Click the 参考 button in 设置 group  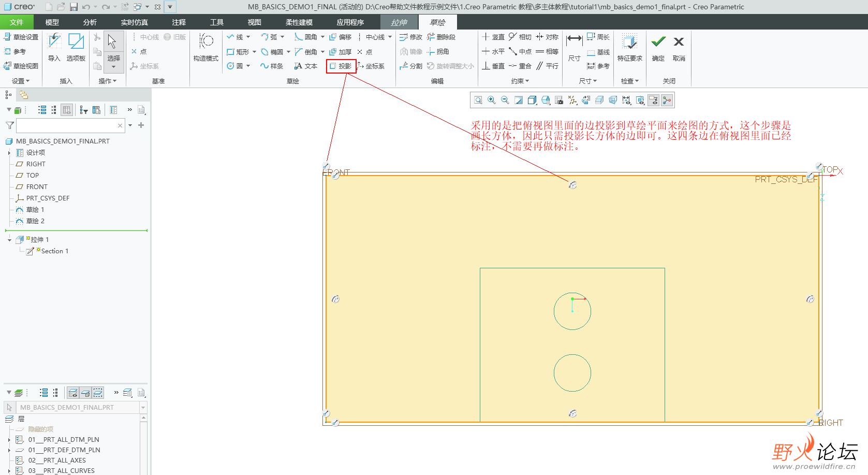(x=15, y=51)
